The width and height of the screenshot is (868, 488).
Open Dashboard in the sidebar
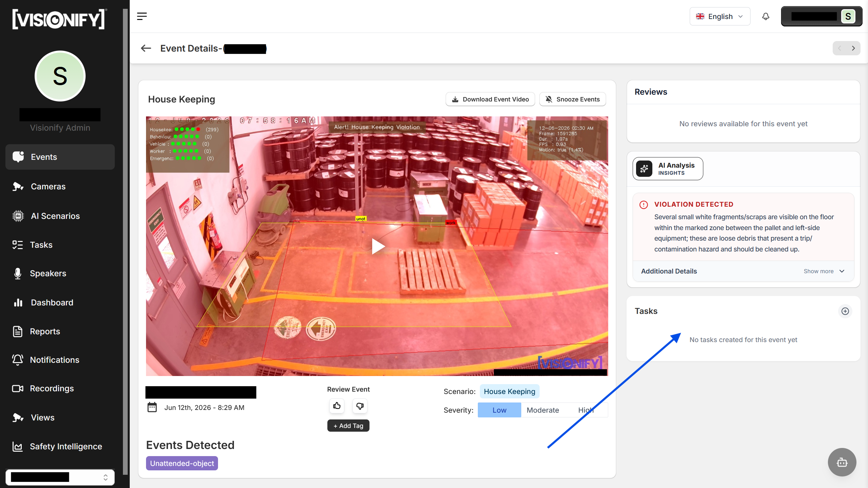tap(60, 302)
